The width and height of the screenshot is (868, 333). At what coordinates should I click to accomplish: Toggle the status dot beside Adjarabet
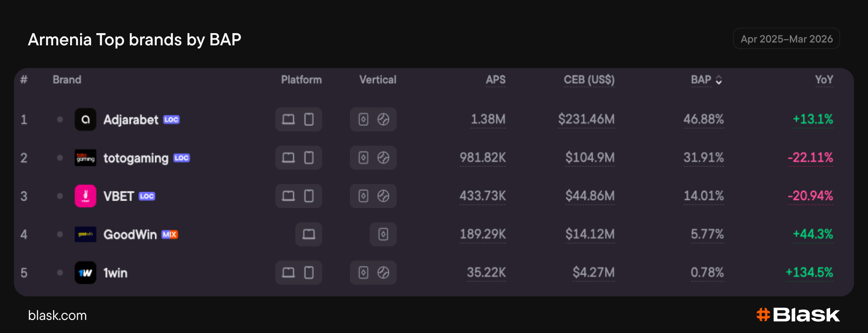tap(60, 119)
